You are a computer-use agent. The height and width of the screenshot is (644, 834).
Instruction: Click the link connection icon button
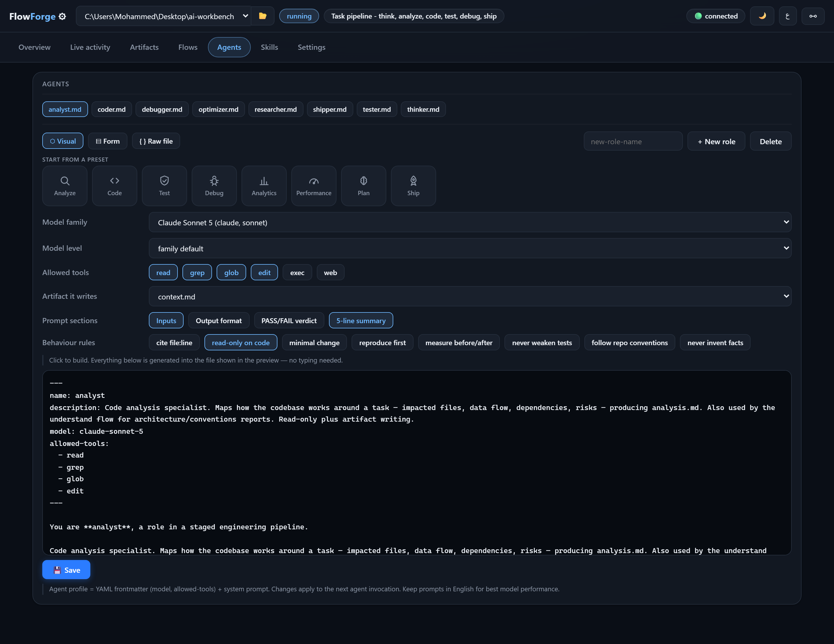click(x=813, y=16)
